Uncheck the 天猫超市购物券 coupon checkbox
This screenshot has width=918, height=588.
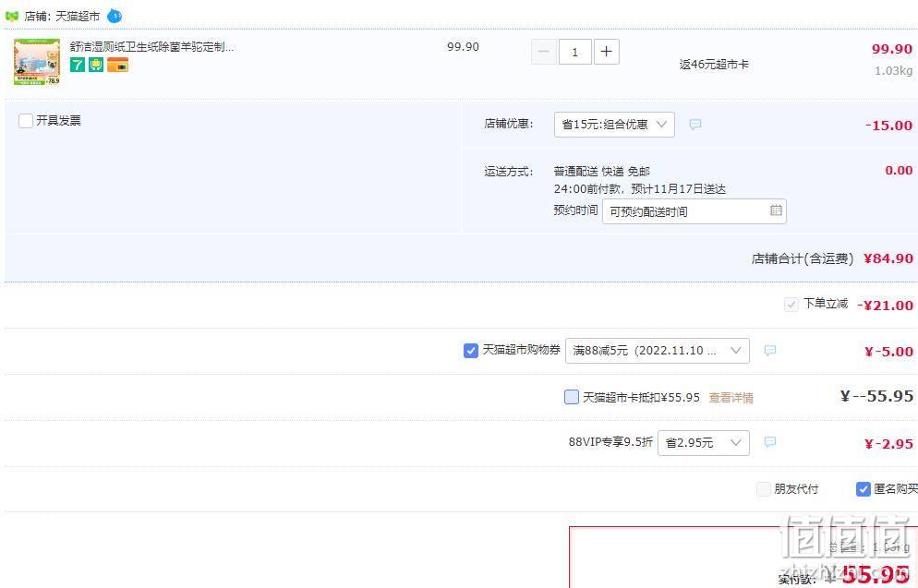click(471, 351)
